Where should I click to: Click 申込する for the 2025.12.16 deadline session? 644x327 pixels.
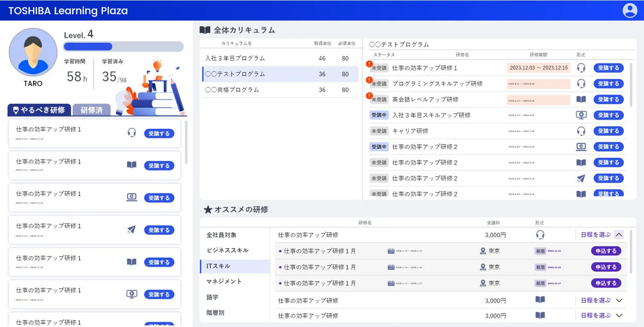click(x=606, y=267)
